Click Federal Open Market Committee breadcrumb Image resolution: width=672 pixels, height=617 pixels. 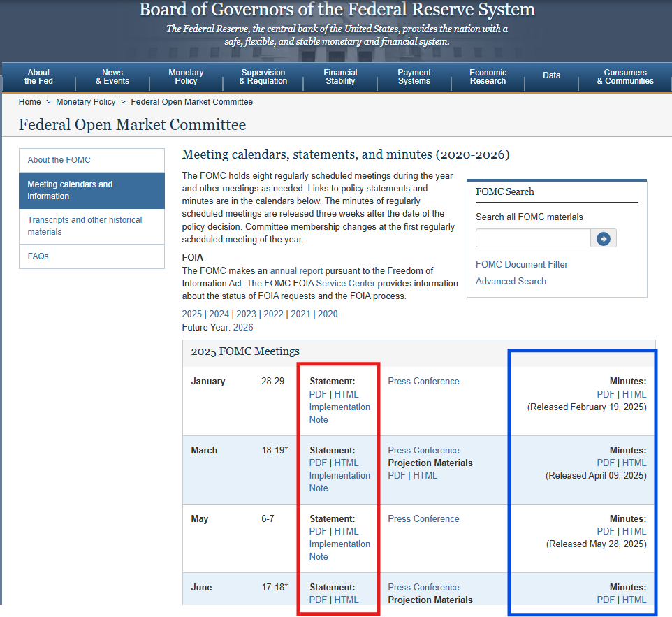(191, 102)
